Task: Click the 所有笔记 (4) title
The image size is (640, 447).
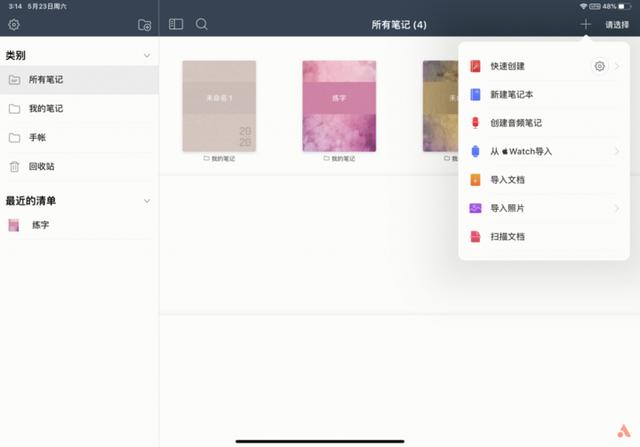Action: click(x=399, y=25)
